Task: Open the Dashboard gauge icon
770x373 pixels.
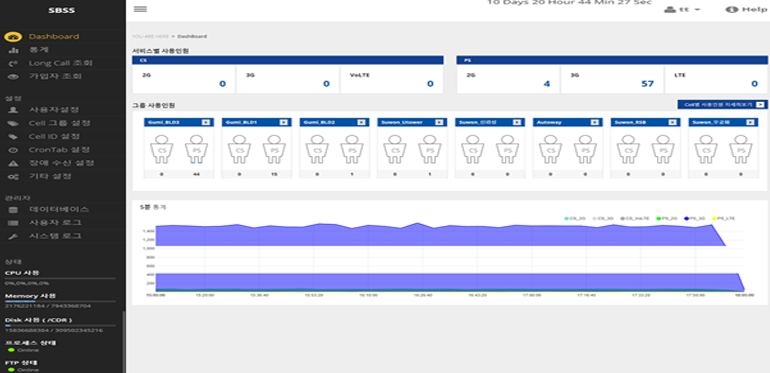Action: (13, 37)
